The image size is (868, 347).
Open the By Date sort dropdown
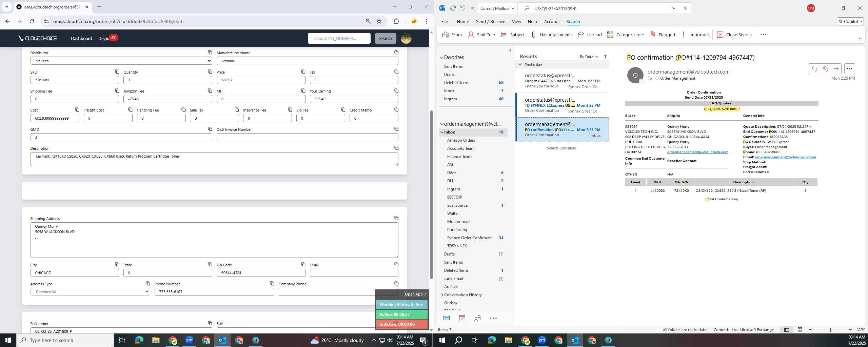click(589, 57)
